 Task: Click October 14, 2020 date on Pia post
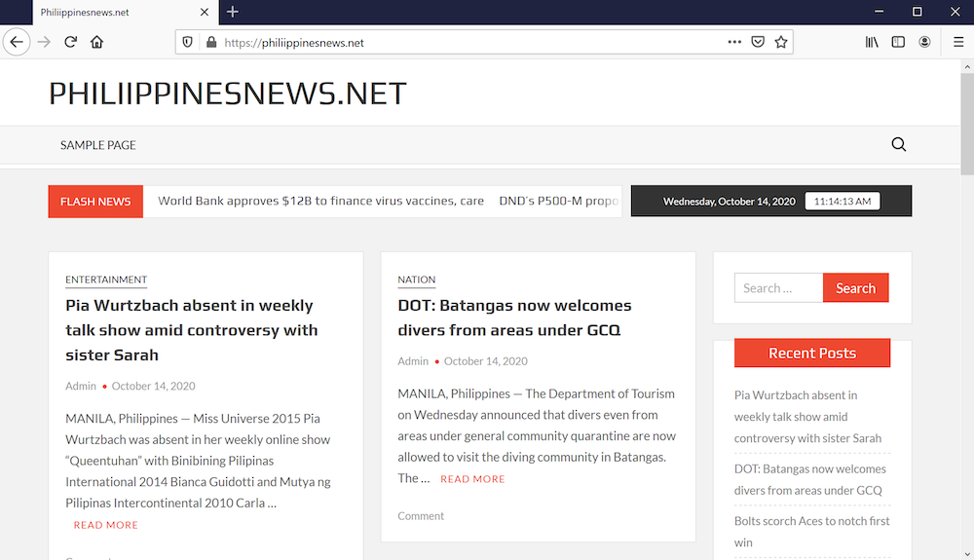(x=154, y=387)
